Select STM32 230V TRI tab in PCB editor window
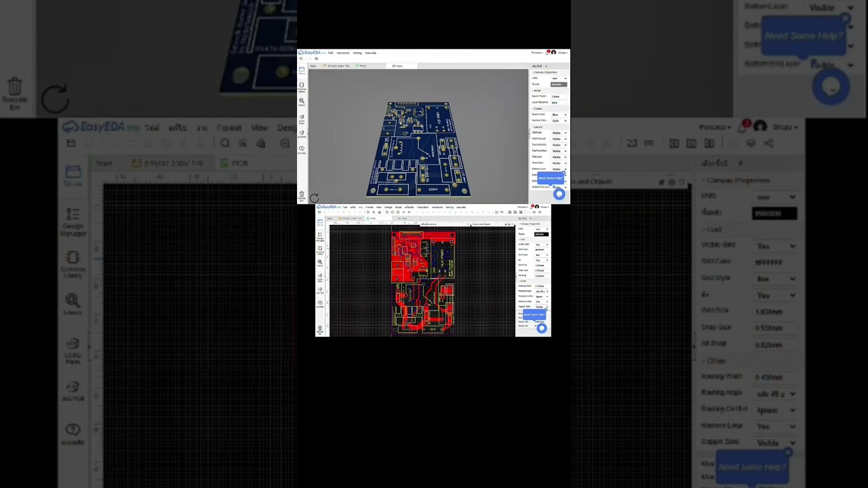 (350, 218)
